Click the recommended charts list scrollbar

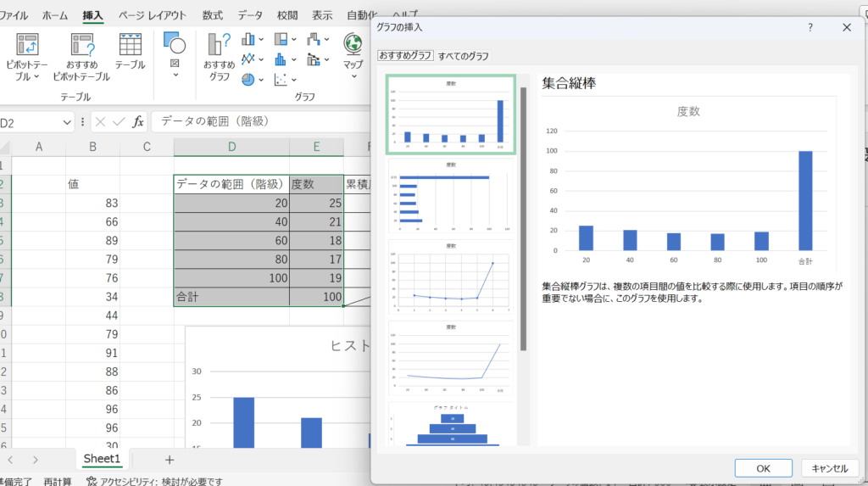click(523, 219)
